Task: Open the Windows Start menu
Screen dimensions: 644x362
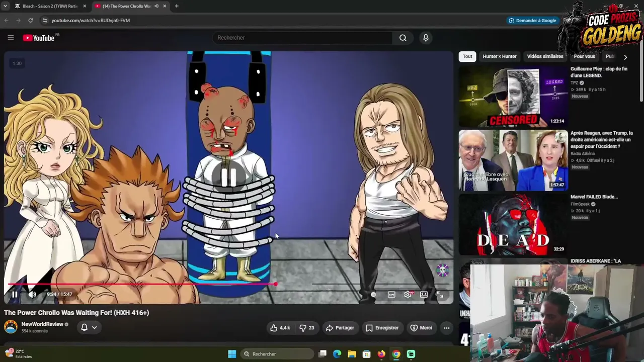Action: pos(232,354)
